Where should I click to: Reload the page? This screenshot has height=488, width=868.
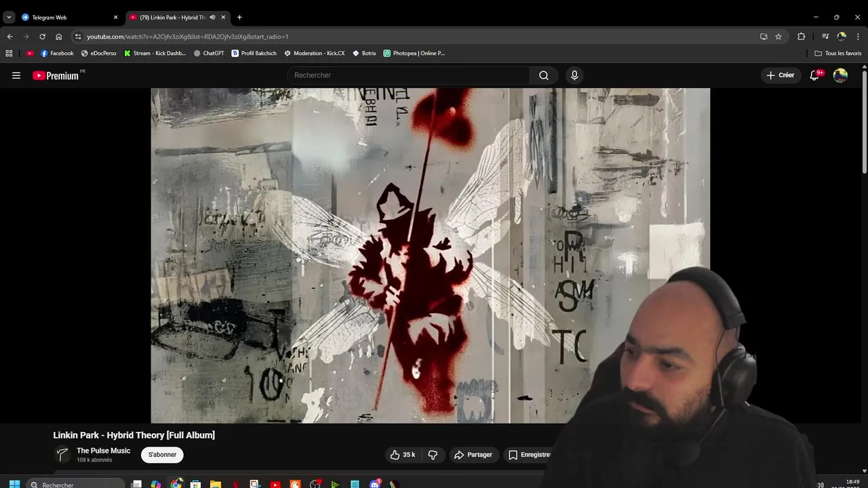click(x=42, y=37)
